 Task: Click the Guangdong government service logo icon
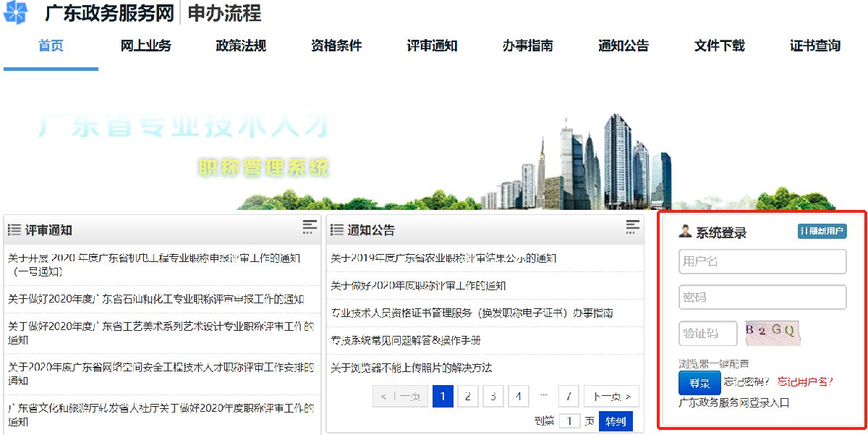pos(18,12)
